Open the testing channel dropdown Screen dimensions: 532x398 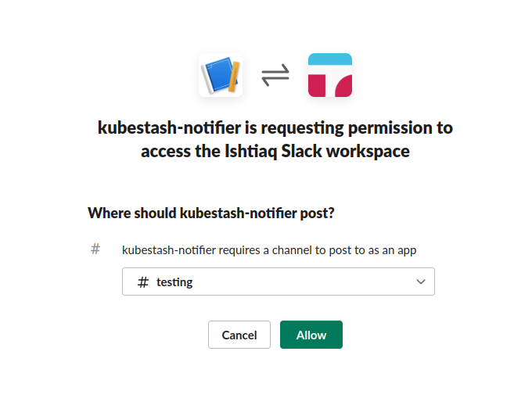coord(278,282)
